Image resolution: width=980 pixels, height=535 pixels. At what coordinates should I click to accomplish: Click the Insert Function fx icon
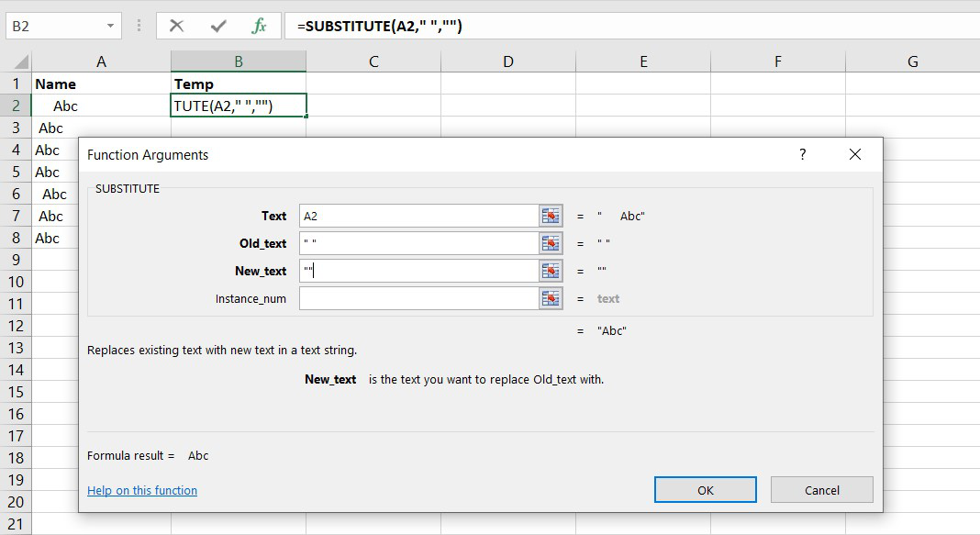point(260,26)
